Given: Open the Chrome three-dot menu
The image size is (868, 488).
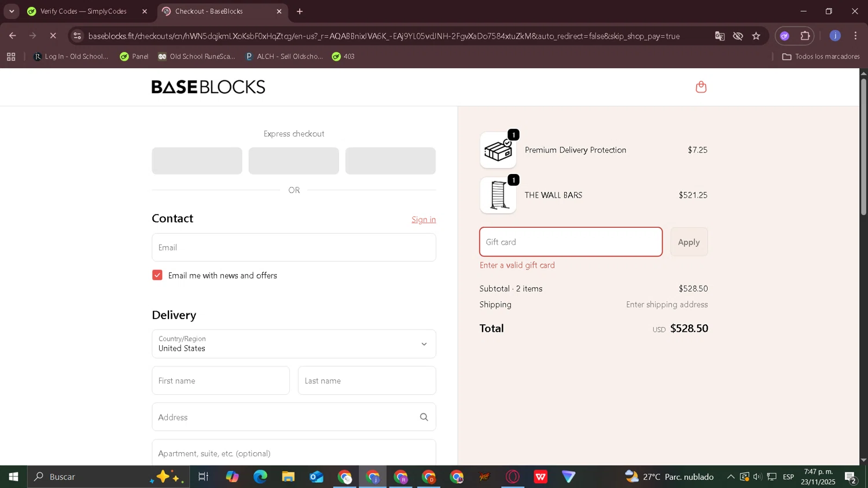Looking at the screenshot, I should [855, 36].
